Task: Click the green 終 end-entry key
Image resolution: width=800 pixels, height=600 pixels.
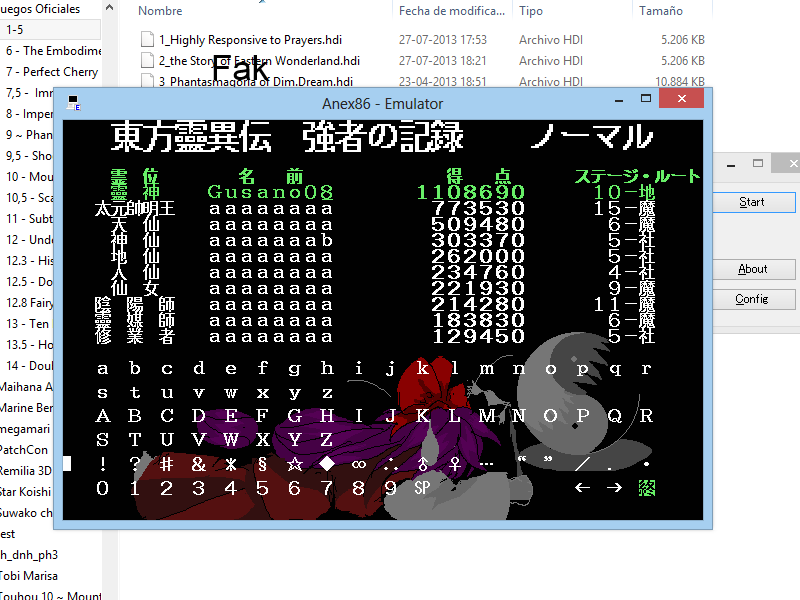Action: point(646,488)
